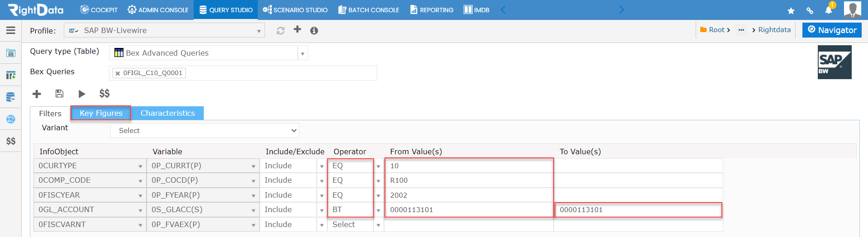Remove the 0FIGL_C10_Q0001 query tag
868x237 pixels.
118,73
